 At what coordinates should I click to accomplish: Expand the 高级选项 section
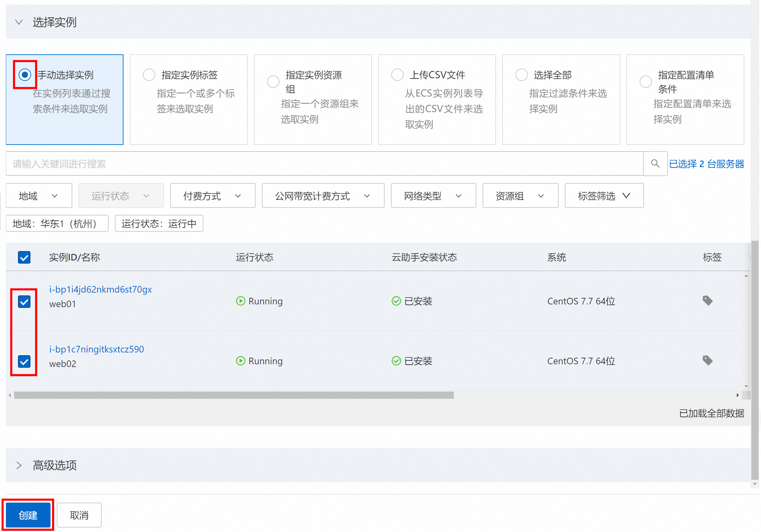(19, 465)
